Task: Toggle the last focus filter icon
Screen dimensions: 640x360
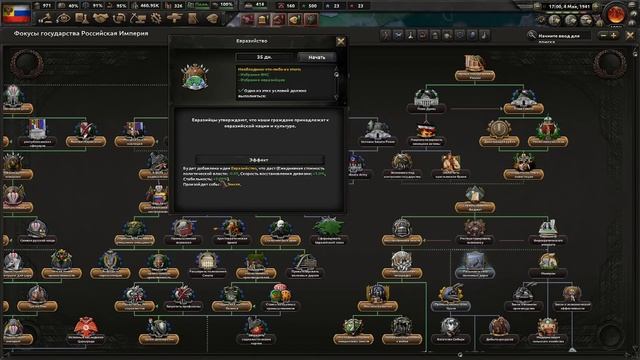Action: click(x=484, y=36)
